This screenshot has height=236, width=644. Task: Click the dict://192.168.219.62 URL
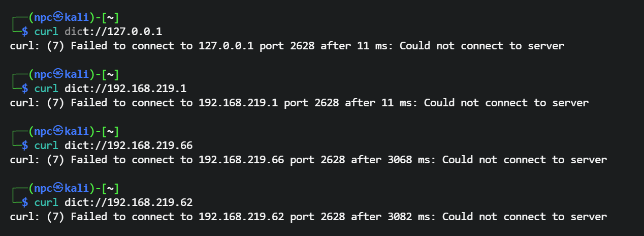(128, 202)
